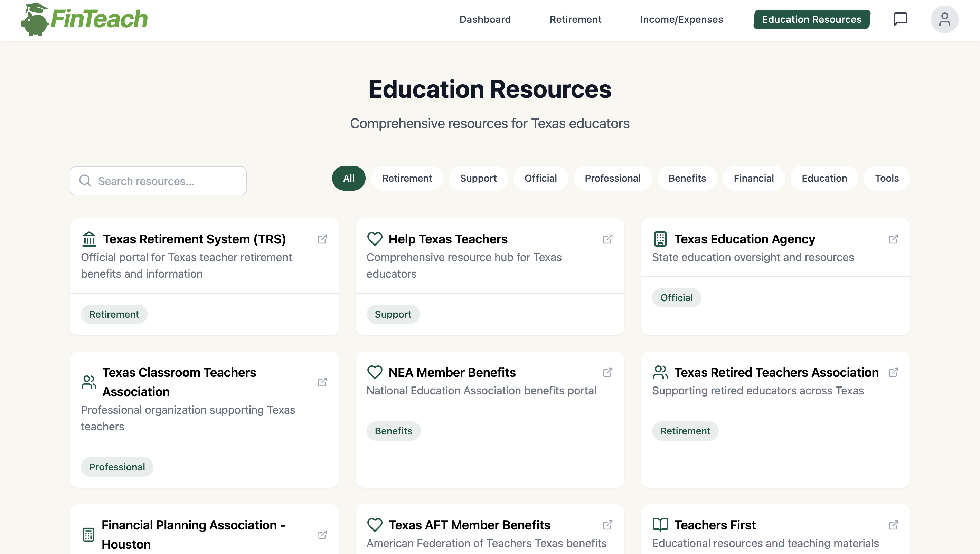Image resolution: width=980 pixels, height=554 pixels.
Task: Filter resources by Retirement category
Action: pos(407,178)
